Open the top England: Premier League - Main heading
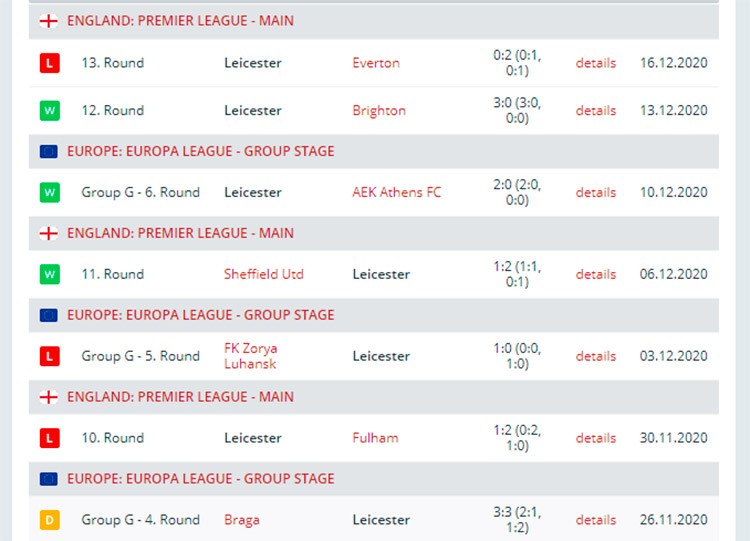Screen dimensions: 750x541 click(x=180, y=21)
